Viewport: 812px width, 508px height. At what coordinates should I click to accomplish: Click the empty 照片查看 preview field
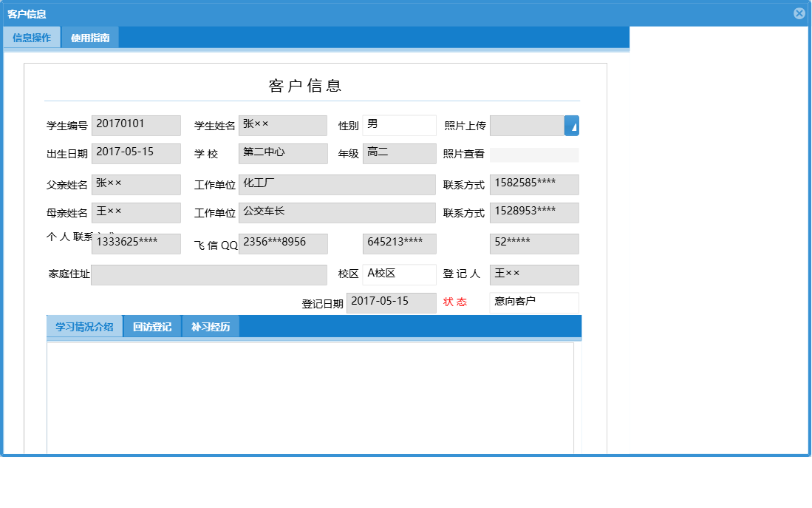(533, 153)
